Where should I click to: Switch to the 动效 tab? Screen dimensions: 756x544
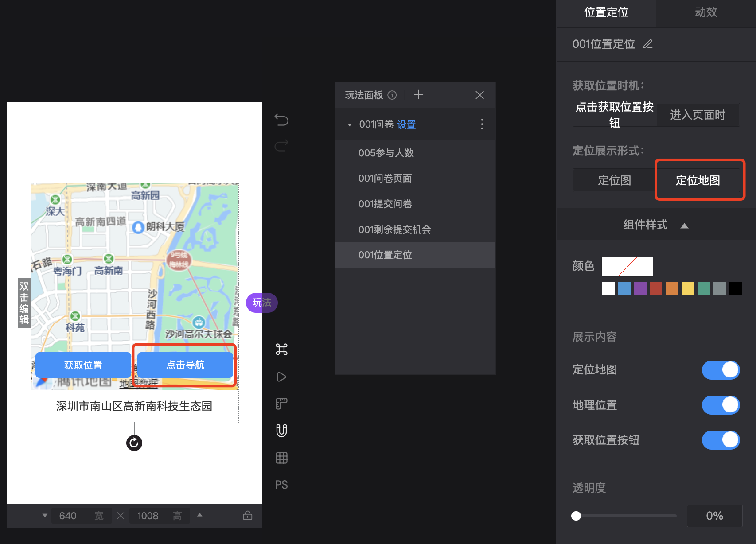pos(706,12)
